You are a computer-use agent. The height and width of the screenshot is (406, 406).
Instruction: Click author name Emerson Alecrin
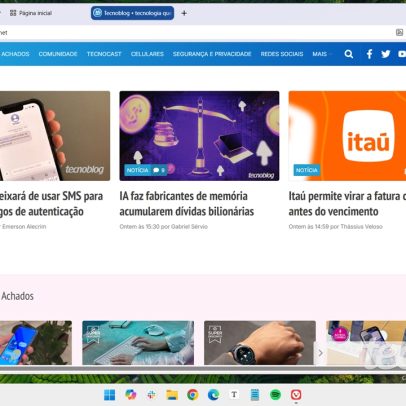(x=24, y=227)
